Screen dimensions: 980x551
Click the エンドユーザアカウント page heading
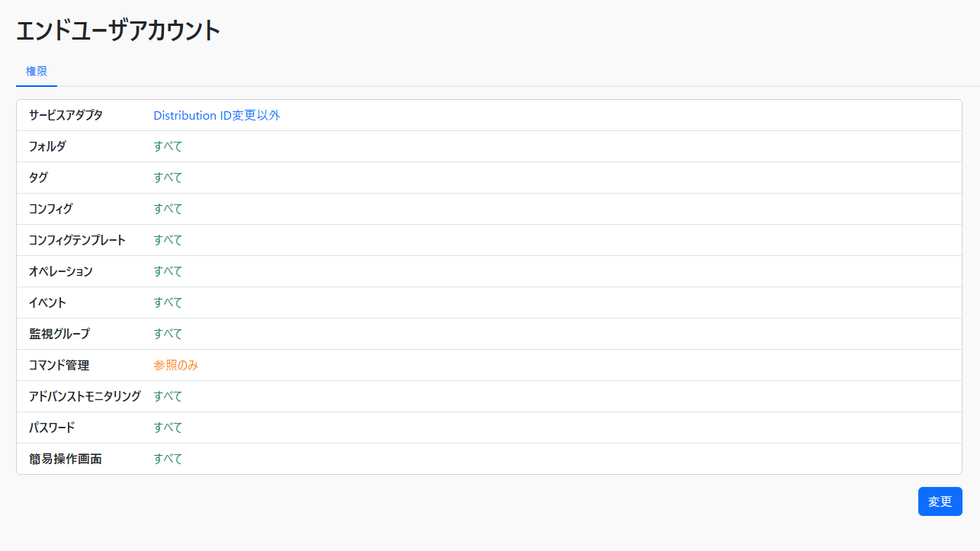(x=118, y=30)
